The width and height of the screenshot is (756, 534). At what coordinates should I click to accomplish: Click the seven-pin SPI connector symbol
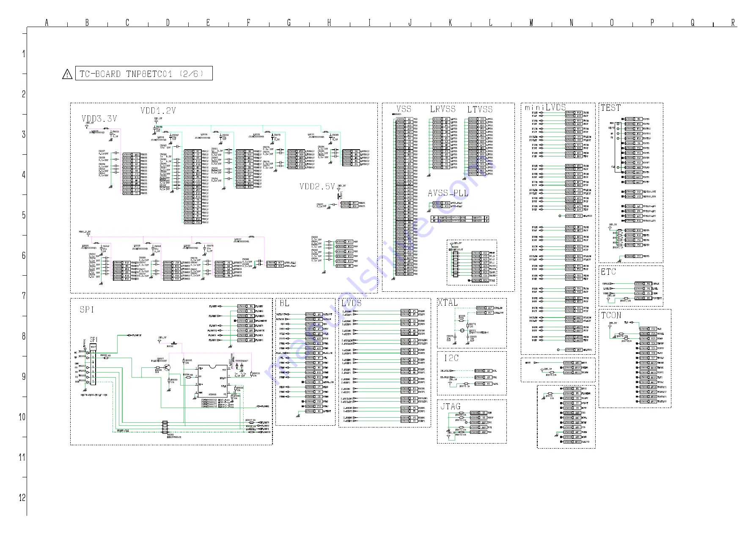coord(93,364)
